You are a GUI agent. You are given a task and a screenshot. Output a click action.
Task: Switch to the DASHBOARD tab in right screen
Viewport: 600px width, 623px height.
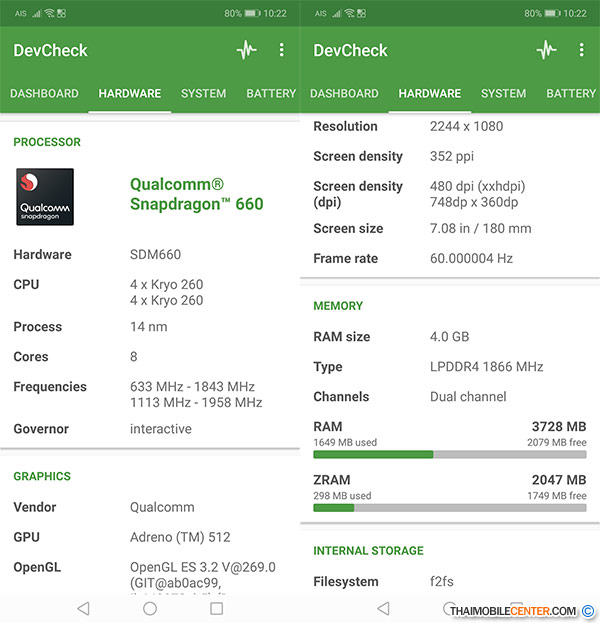point(344,93)
